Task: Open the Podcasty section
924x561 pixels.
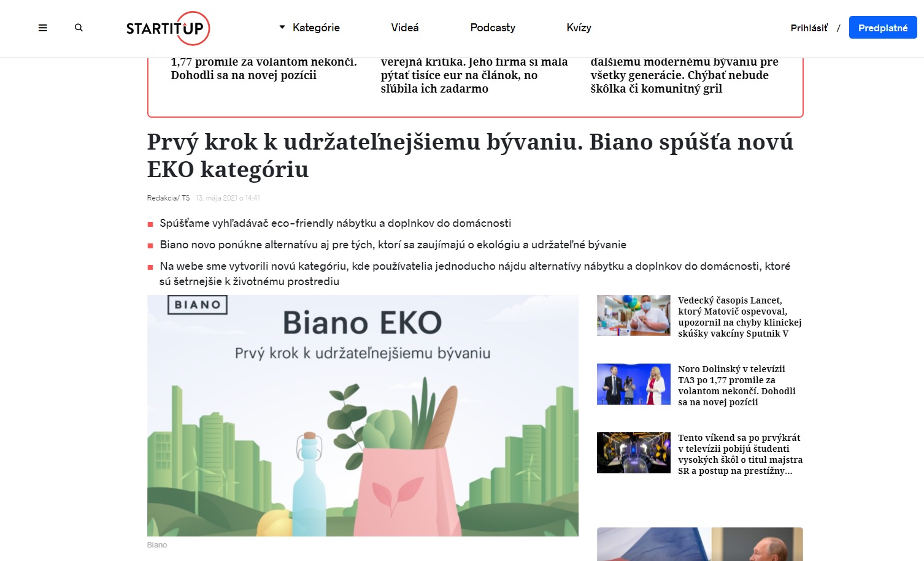Action: tap(493, 28)
